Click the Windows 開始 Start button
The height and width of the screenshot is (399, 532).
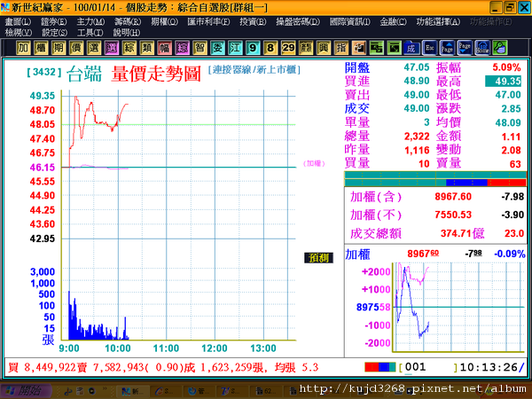point(27,391)
